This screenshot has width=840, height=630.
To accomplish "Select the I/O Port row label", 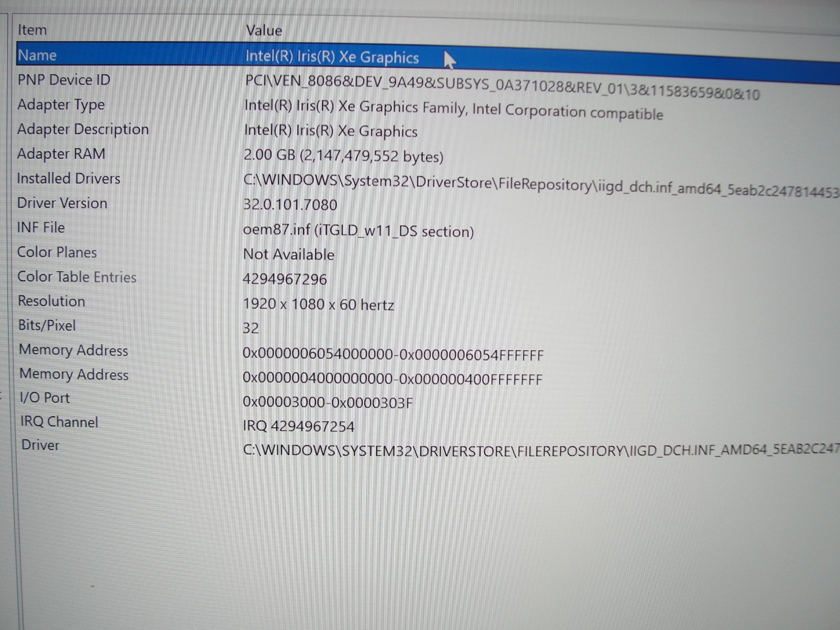I will pyautogui.click(x=45, y=398).
